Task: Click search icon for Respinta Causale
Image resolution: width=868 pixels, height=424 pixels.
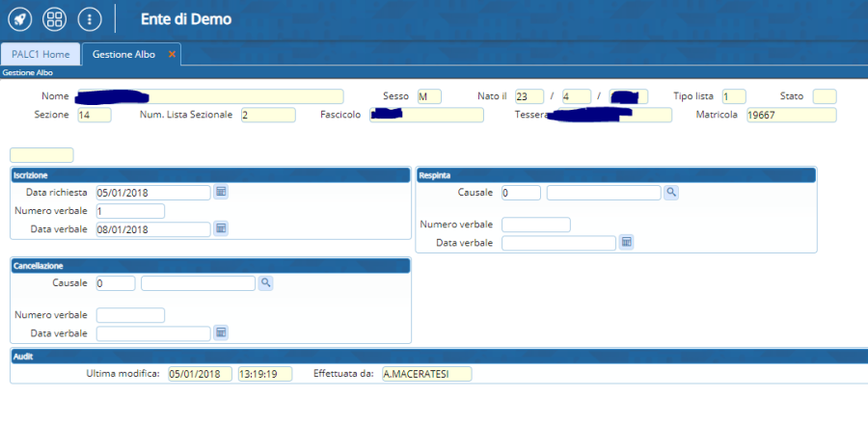Action: click(x=671, y=192)
